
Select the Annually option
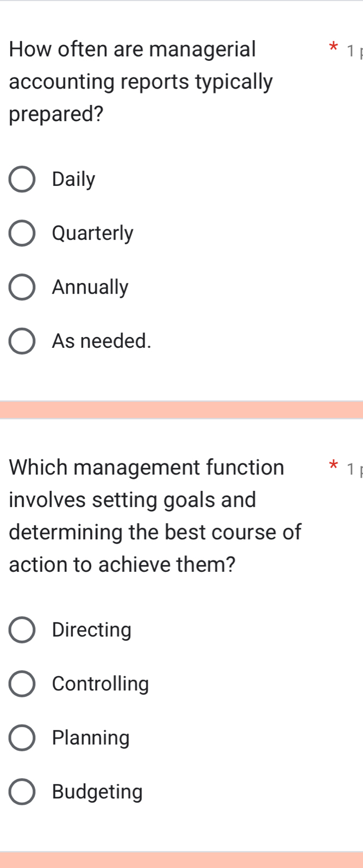point(21,287)
